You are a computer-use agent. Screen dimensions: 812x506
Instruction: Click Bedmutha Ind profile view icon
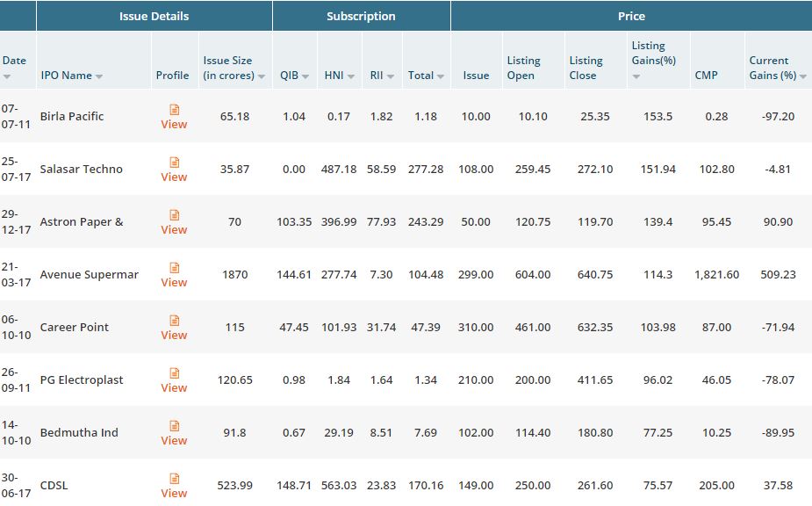pos(174,426)
